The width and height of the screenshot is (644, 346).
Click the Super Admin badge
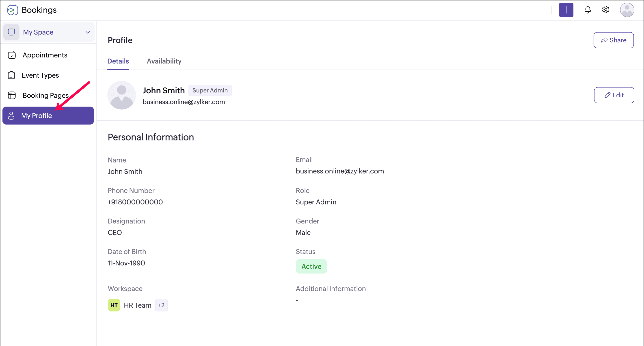210,90
